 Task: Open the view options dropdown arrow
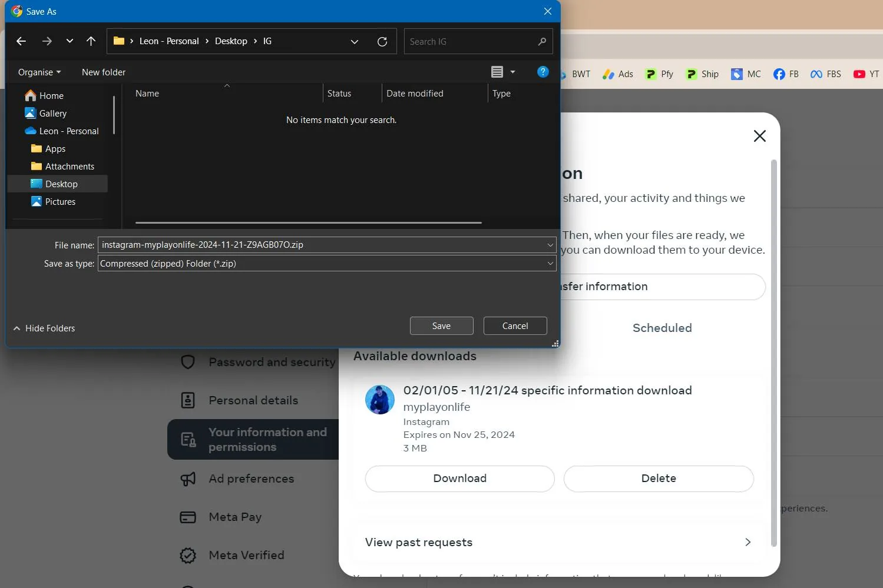coord(512,71)
